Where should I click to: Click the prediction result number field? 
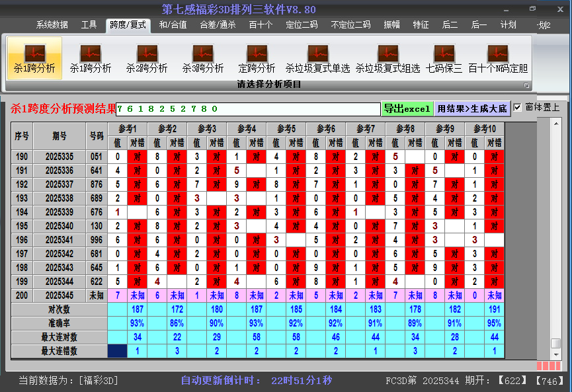[248, 109]
